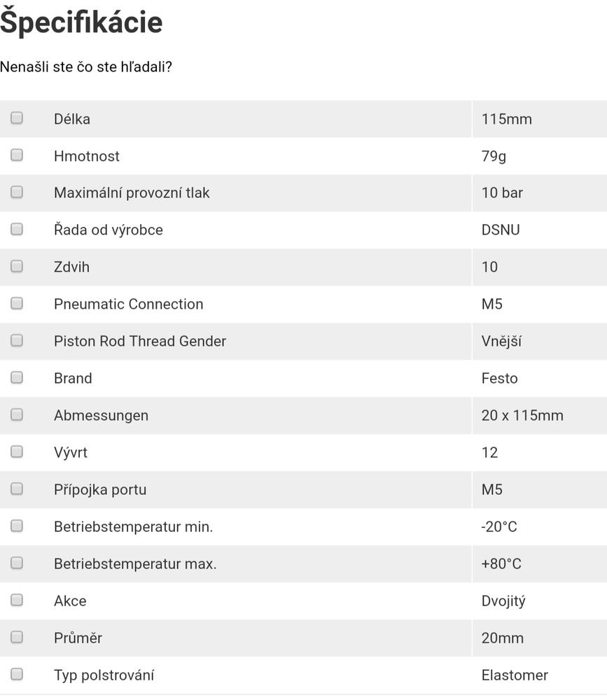The height and width of the screenshot is (700, 607).
Task: Toggle the Abmessungen row checkbox
Action: 17,415
